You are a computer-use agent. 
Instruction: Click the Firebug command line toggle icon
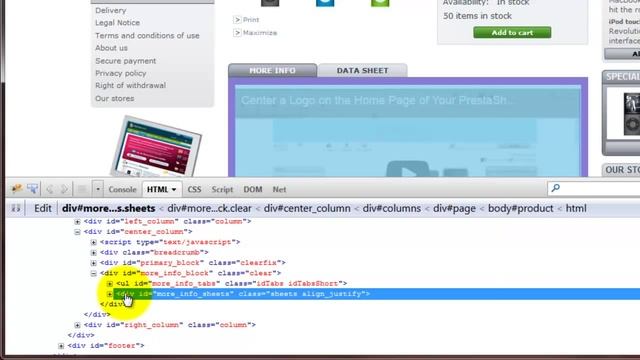[x=82, y=189]
